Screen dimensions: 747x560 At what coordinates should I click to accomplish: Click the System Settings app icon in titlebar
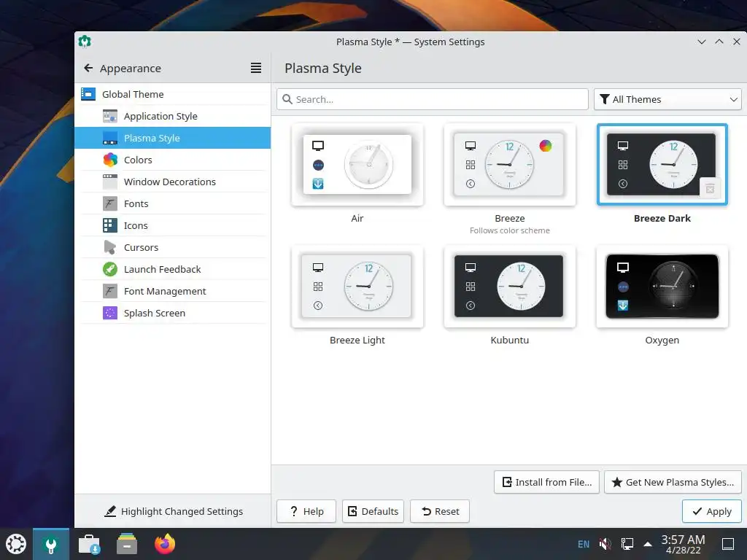tap(85, 42)
